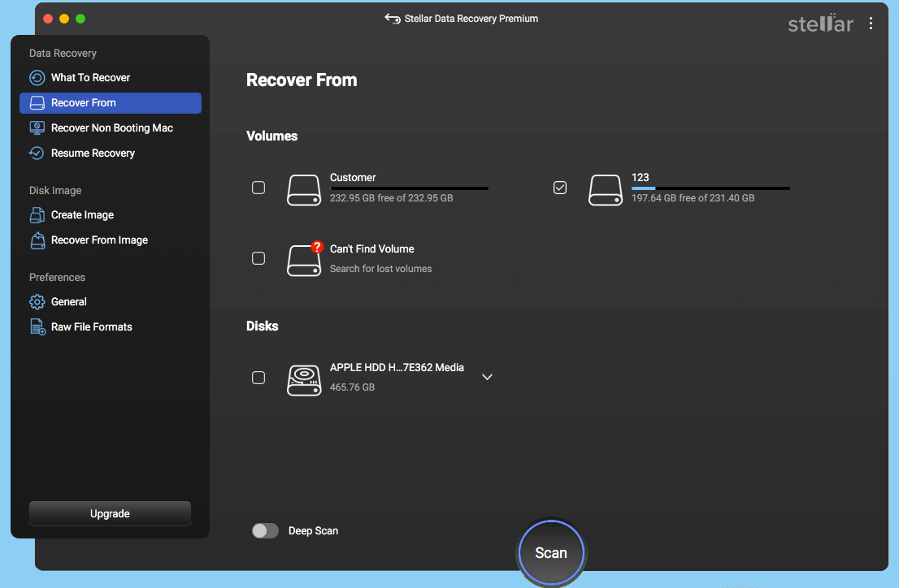The height and width of the screenshot is (588, 899).
Task: Click APPLE HDD H...7E362 Media name
Action: click(x=397, y=367)
